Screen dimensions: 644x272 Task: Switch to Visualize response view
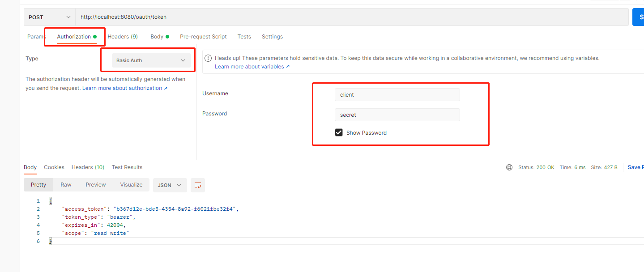[131, 185]
